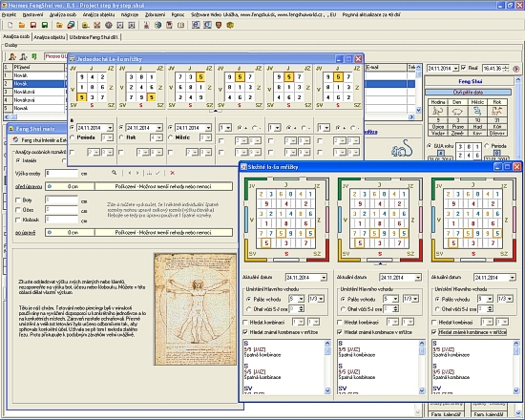Click the Den zodiac animal icon
525x420 pixels.
click(457, 111)
